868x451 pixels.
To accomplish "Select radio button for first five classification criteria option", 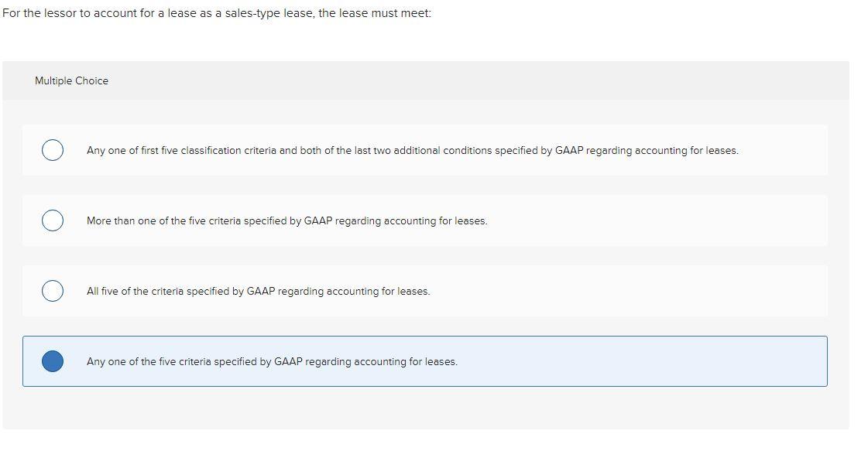I will (53, 150).
